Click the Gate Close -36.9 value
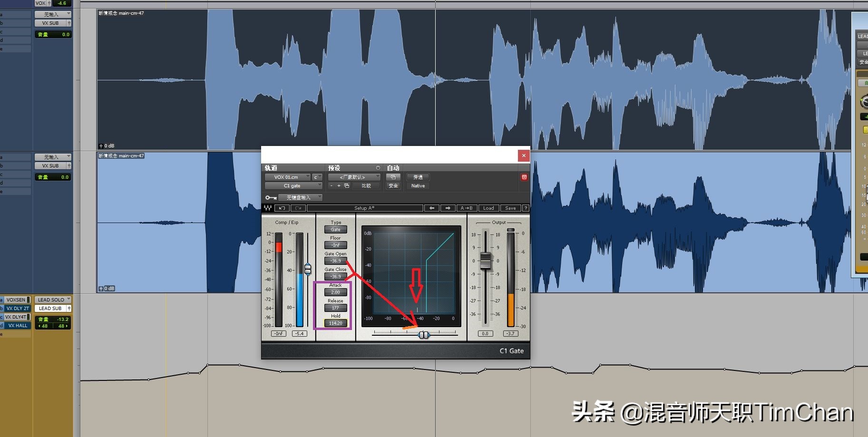The image size is (868, 437). 335,276
